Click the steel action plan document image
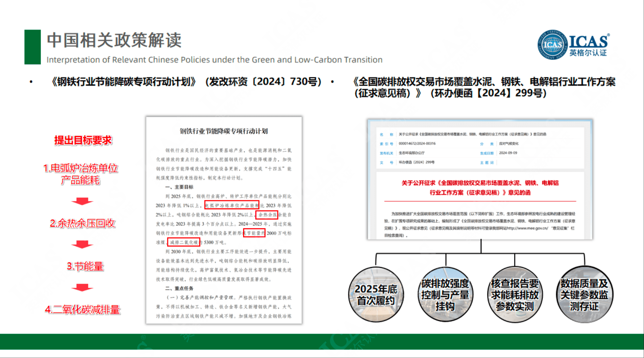 click(224, 220)
